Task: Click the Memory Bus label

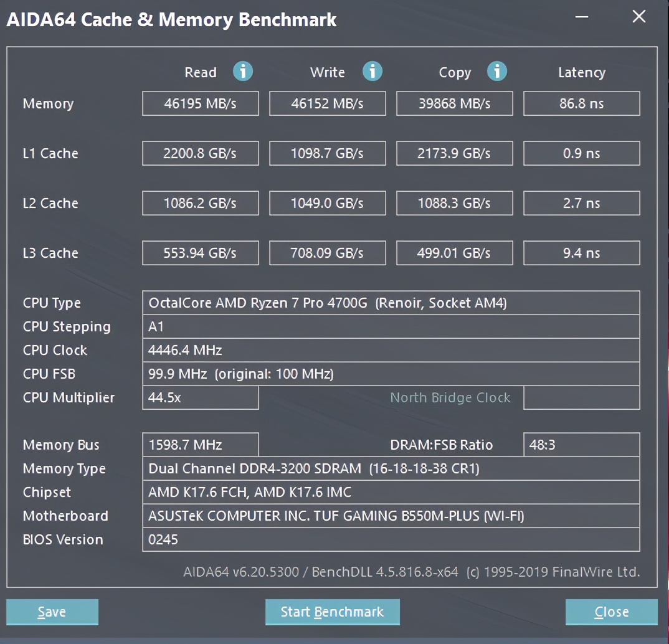Action: coord(61,445)
